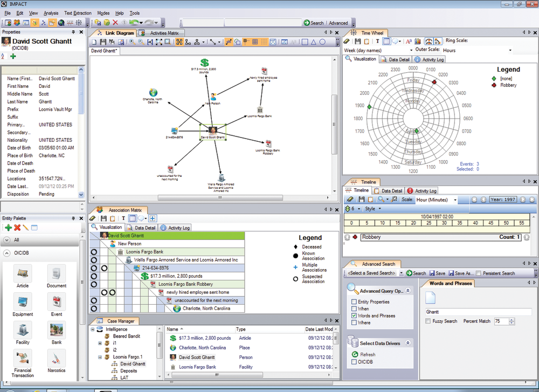Click the green plus icon in Properties panel

coord(13,56)
